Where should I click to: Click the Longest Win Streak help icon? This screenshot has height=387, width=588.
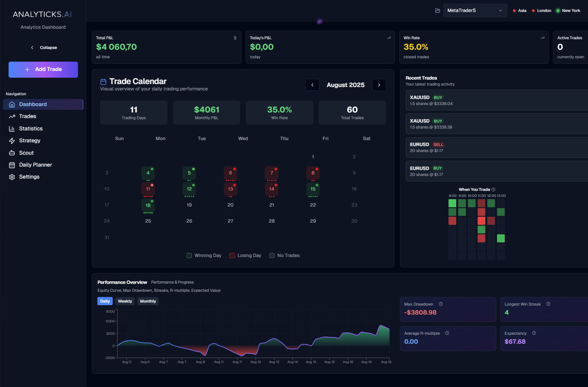click(x=548, y=304)
